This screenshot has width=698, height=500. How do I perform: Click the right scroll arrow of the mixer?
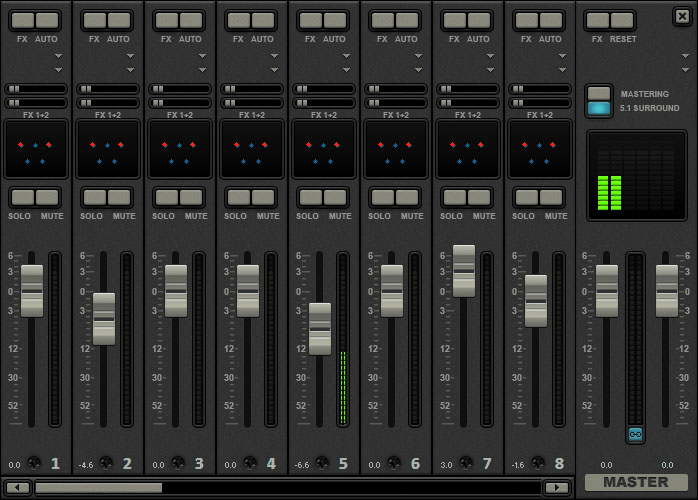click(x=556, y=488)
